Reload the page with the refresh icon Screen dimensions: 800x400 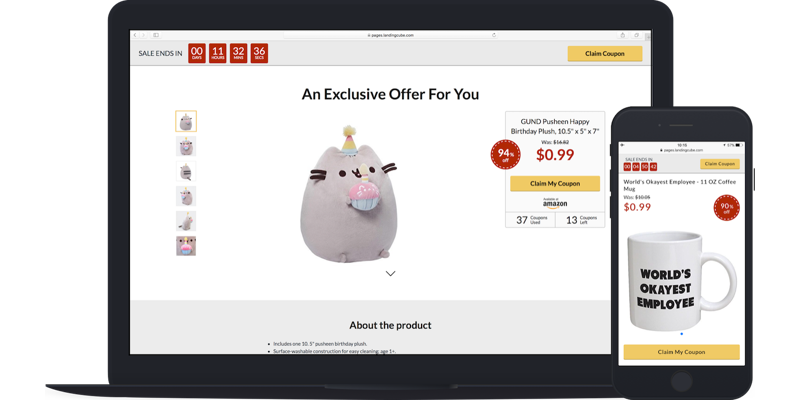pos(494,35)
